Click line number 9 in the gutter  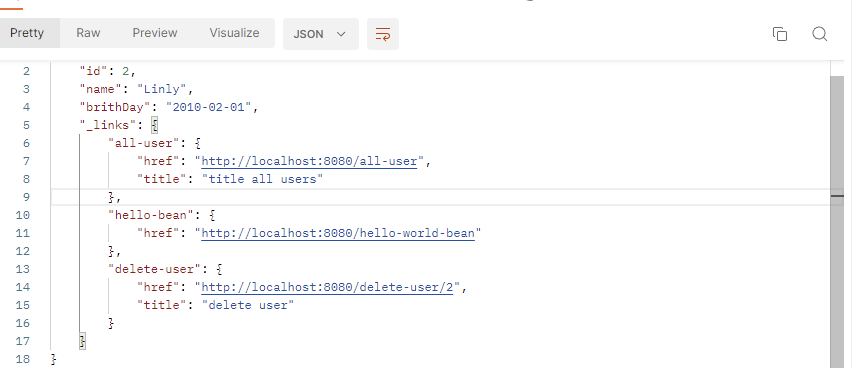(27, 197)
